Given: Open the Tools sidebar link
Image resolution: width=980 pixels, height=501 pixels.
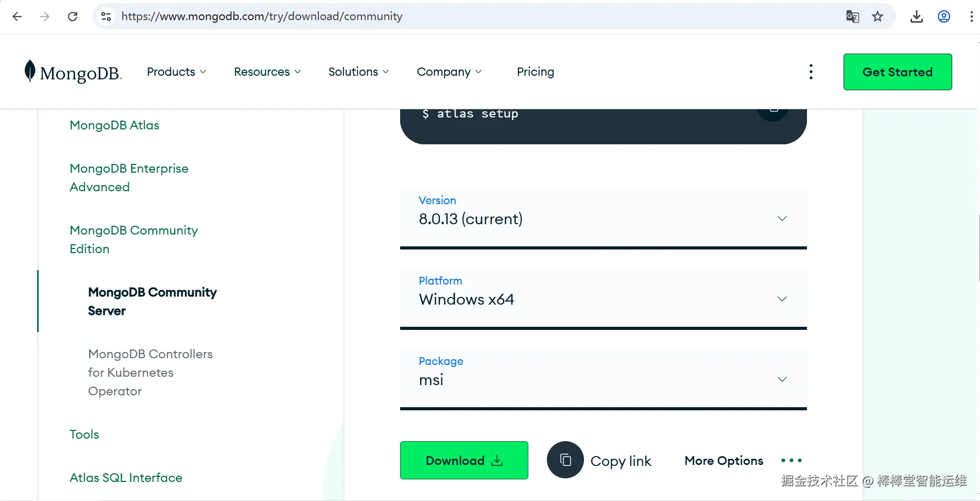Looking at the screenshot, I should [84, 435].
